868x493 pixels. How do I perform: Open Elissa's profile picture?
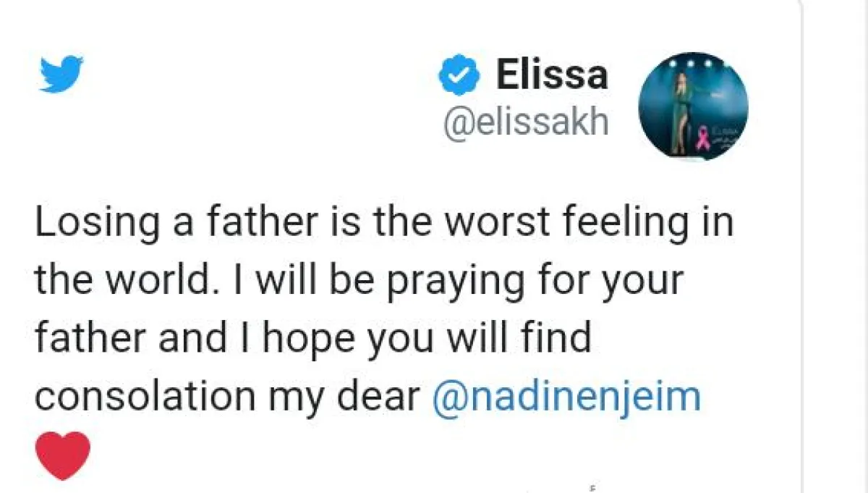694,106
